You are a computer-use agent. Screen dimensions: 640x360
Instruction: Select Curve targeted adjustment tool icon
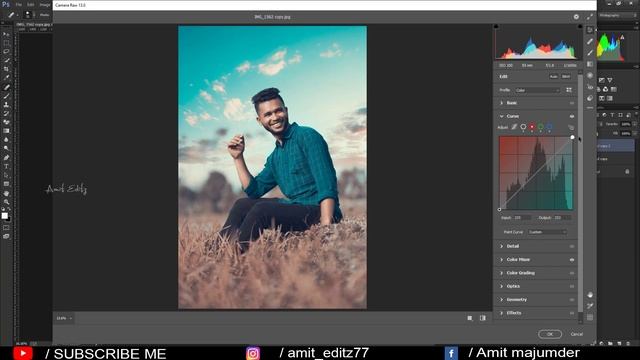pos(571,127)
